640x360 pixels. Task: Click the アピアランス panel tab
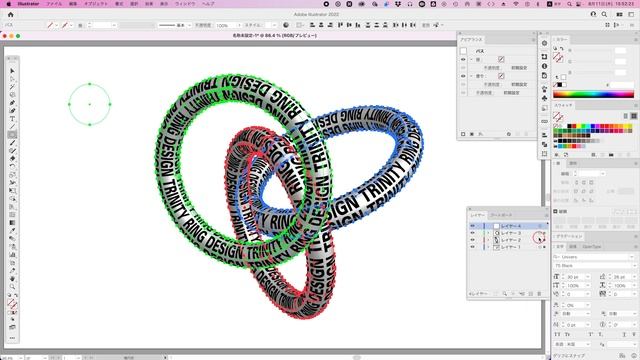[471, 40]
